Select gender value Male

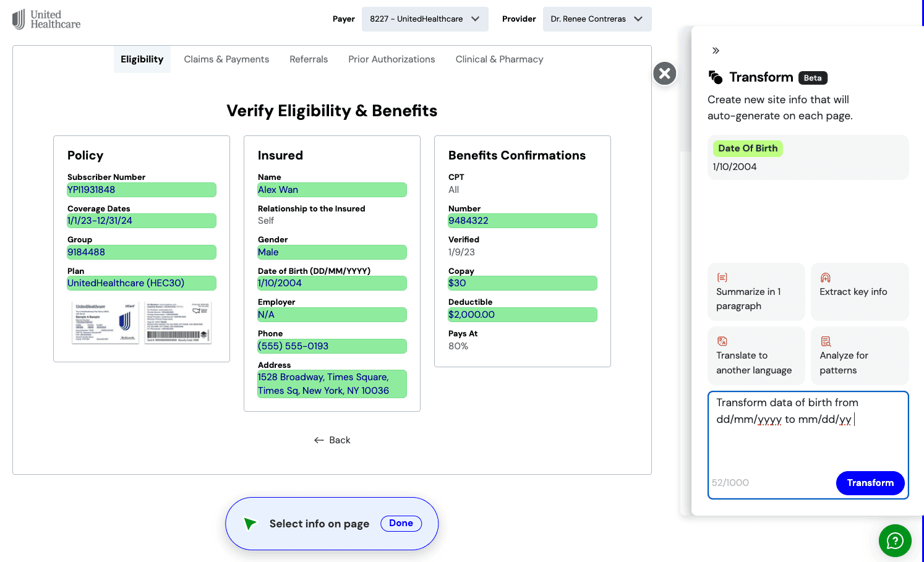[332, 252]
